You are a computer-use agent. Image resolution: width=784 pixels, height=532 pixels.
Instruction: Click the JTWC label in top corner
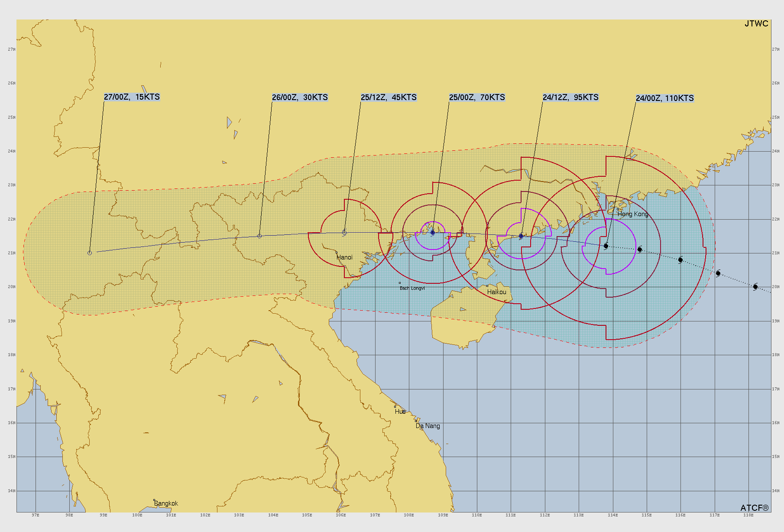(756, 24)
